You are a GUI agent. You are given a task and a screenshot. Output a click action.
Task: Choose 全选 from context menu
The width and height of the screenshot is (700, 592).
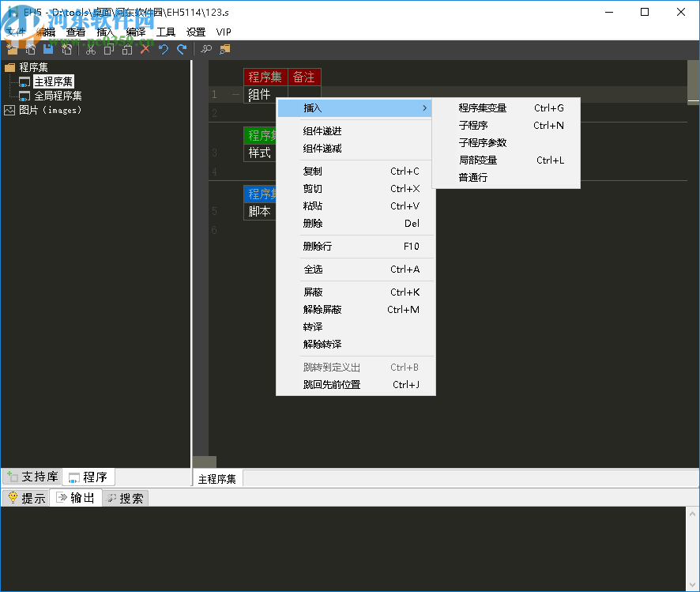(355, 270)
